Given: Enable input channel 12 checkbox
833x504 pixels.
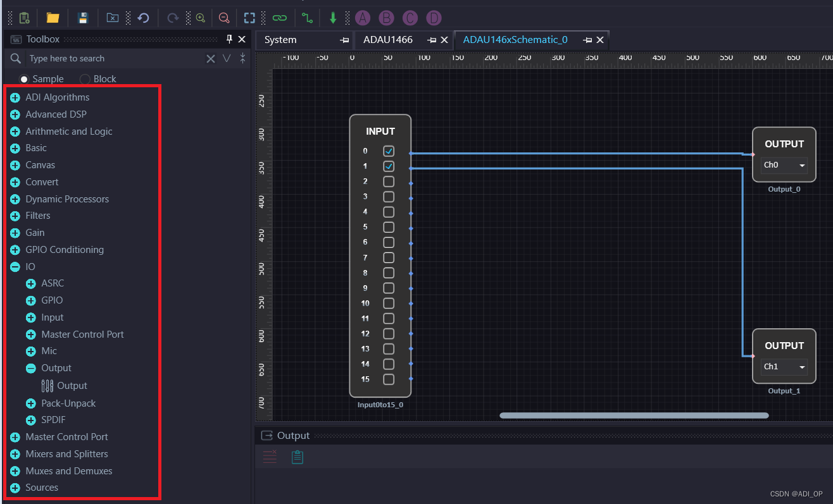Looking at the screenshot, I should click(x=389, y=333).
